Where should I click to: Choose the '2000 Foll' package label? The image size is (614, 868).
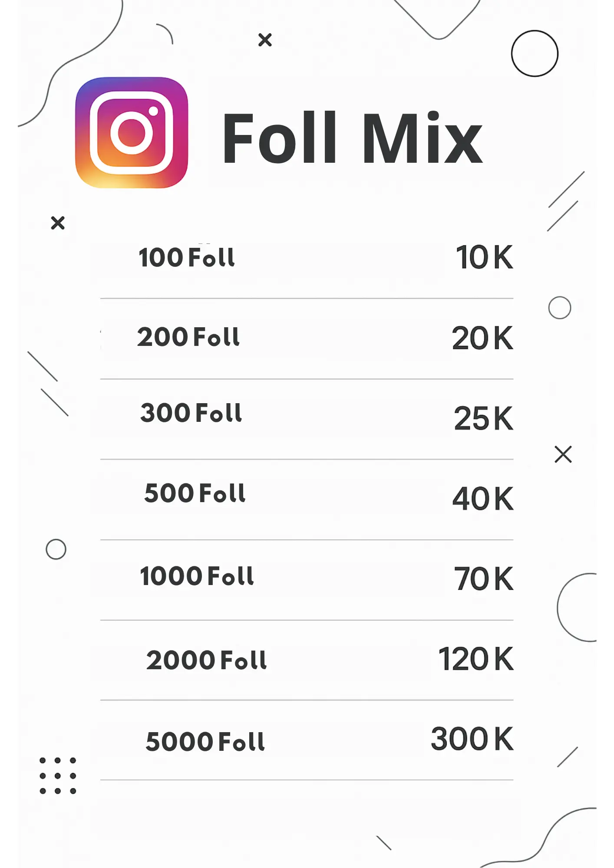[x=206, y=660]
